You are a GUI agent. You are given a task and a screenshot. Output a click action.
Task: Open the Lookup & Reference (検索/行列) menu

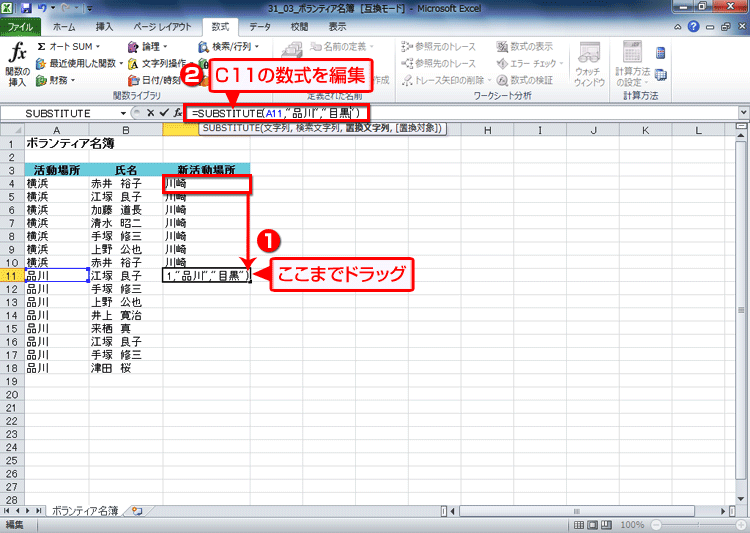[229, 46]
